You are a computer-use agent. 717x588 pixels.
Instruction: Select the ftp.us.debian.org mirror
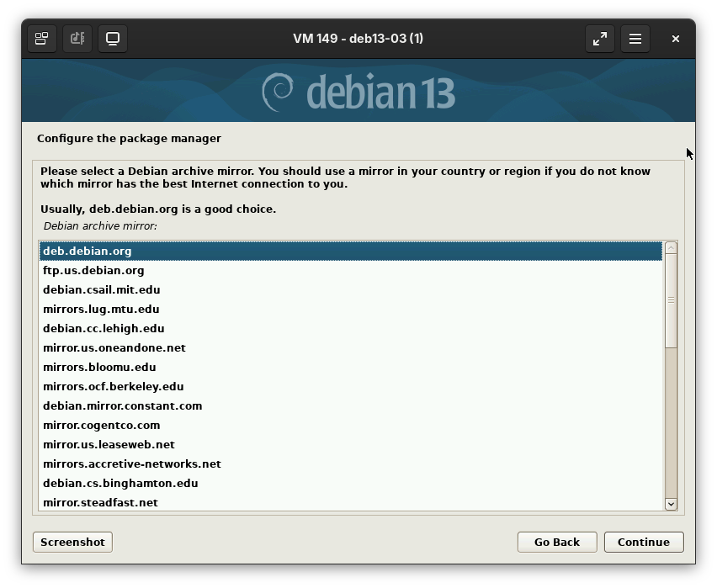[93, 270]
